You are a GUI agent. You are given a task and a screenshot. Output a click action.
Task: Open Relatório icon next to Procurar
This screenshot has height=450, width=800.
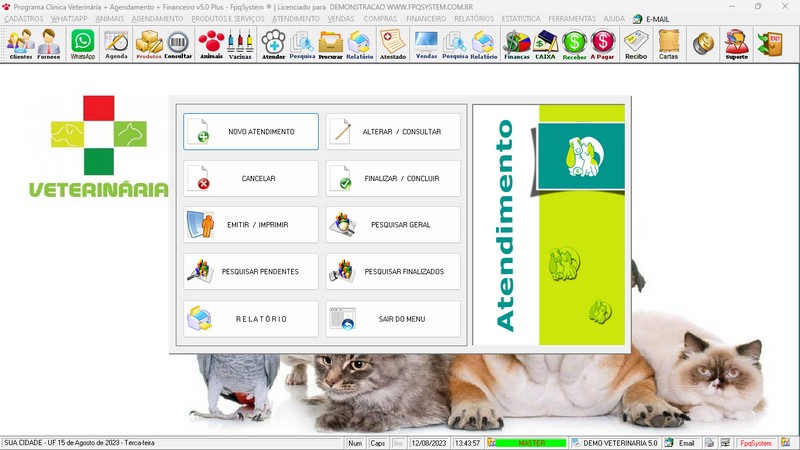pos(359,44)
